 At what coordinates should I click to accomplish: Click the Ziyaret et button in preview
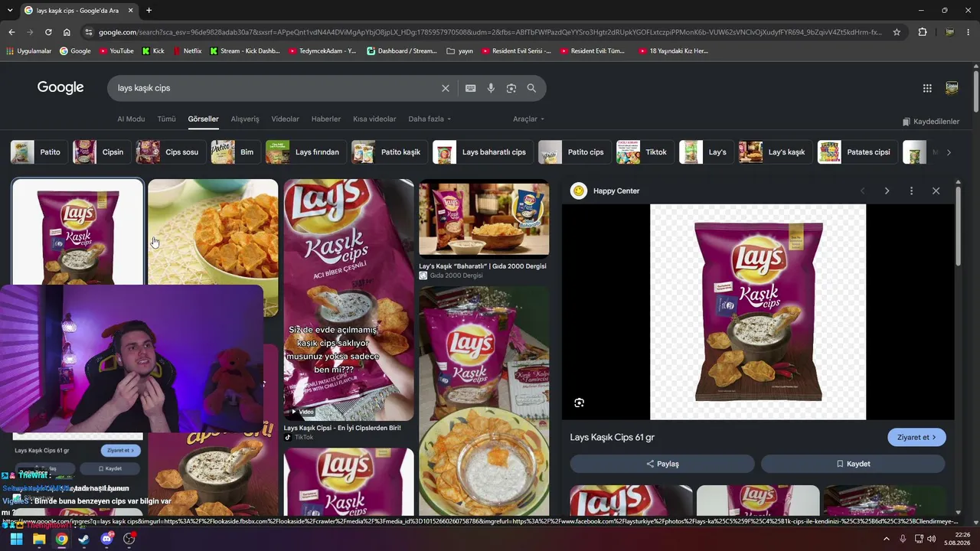[916, 437]
